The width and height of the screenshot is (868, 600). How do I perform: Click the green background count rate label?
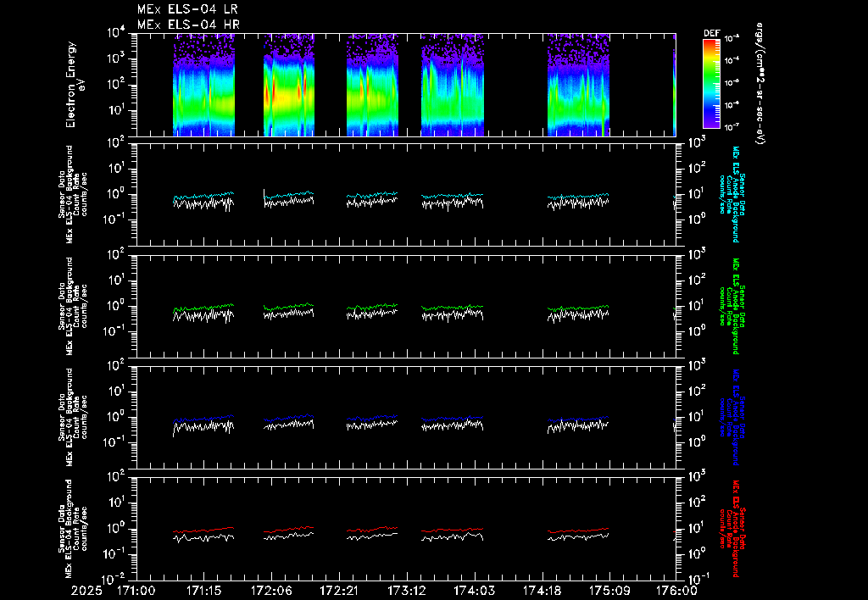732,306
